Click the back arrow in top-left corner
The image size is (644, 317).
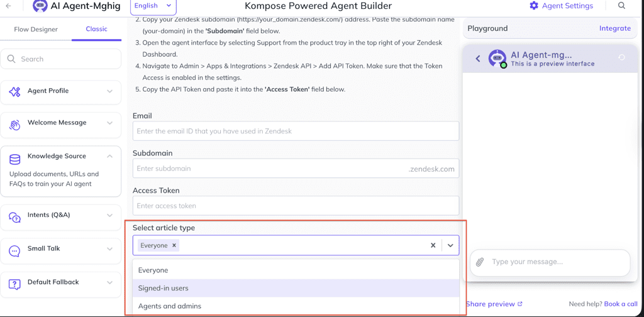(8, 6)
